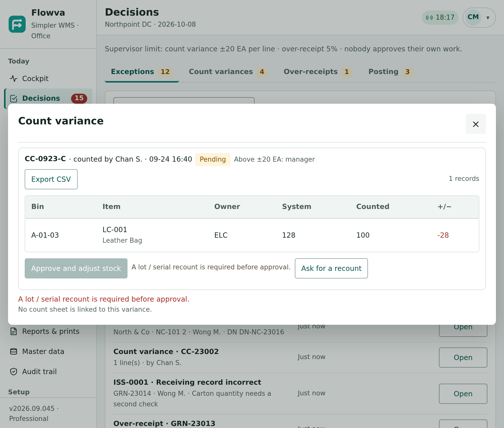The image size is (504, 428).
Task: Click the Bin column header
Action: click(x=38, y=207)
